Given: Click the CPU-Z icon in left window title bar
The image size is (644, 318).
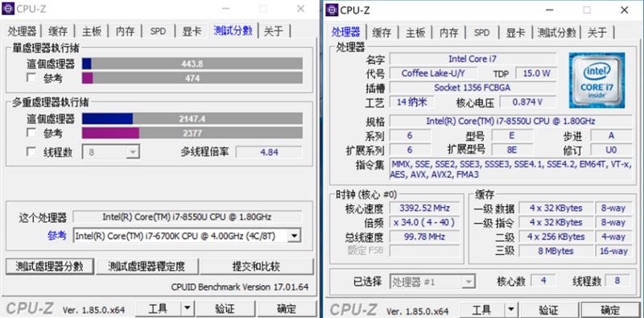Looking at the screenshot, I should click(x=8, y=8).
